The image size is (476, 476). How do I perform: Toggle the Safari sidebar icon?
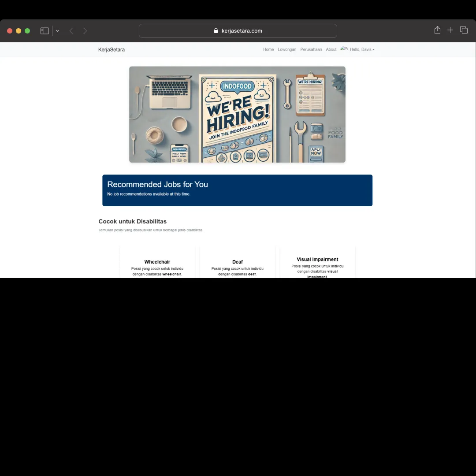[45, 31]
